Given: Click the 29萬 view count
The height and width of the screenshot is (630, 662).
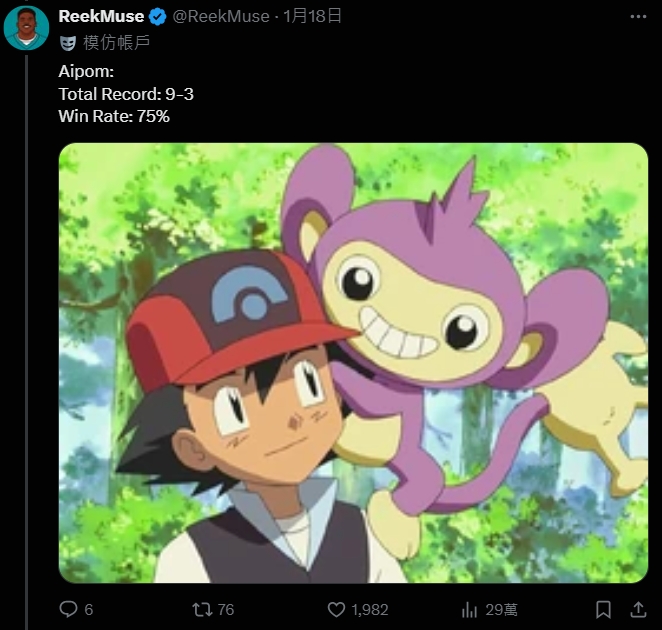Looking at the screenshot, I should 502,609.
